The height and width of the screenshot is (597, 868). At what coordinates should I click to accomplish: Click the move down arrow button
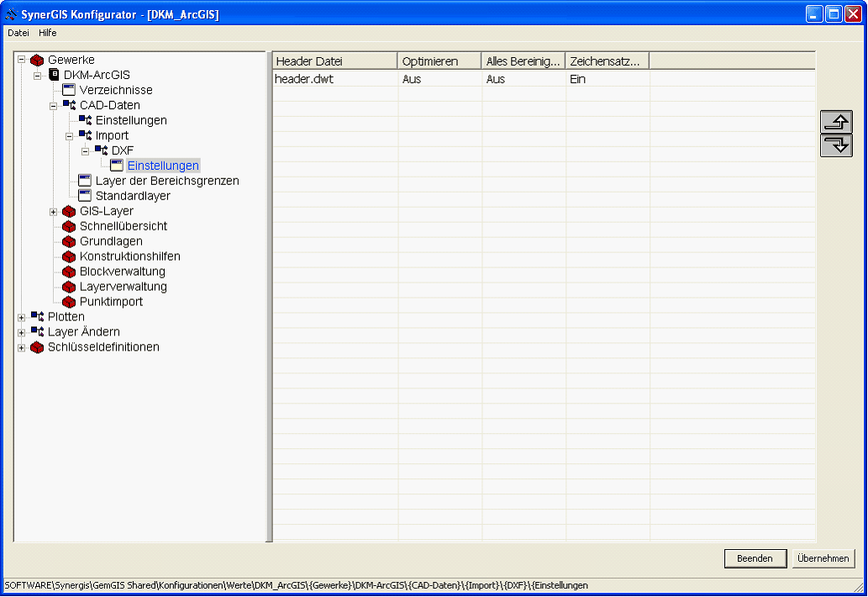(x=836, y=145)
